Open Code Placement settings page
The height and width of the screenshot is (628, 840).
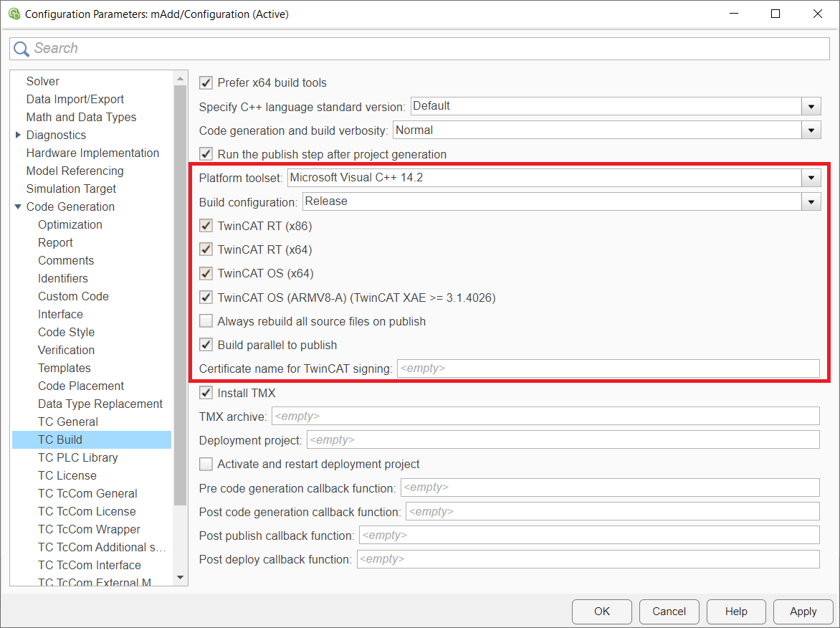81,386
